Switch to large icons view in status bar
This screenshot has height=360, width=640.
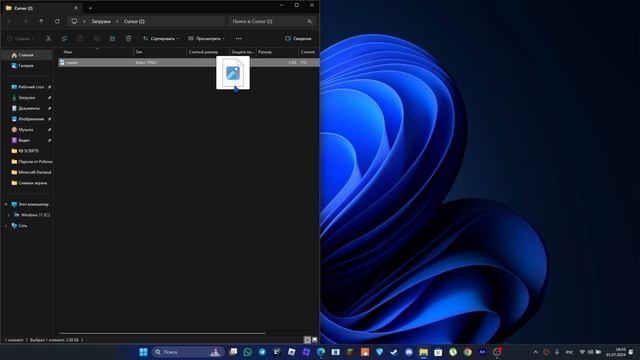pyautogui.click(x=315, y=340)
